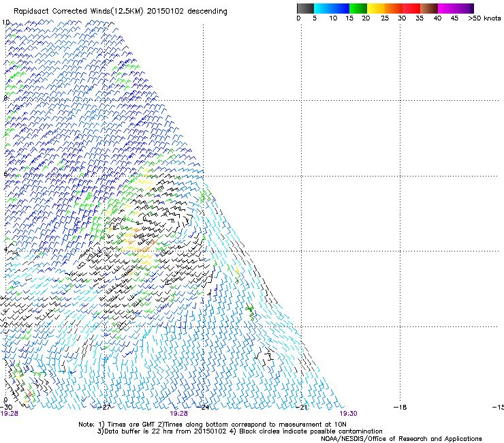Click the orange 25-30 knots color band

tap(394, 8)
